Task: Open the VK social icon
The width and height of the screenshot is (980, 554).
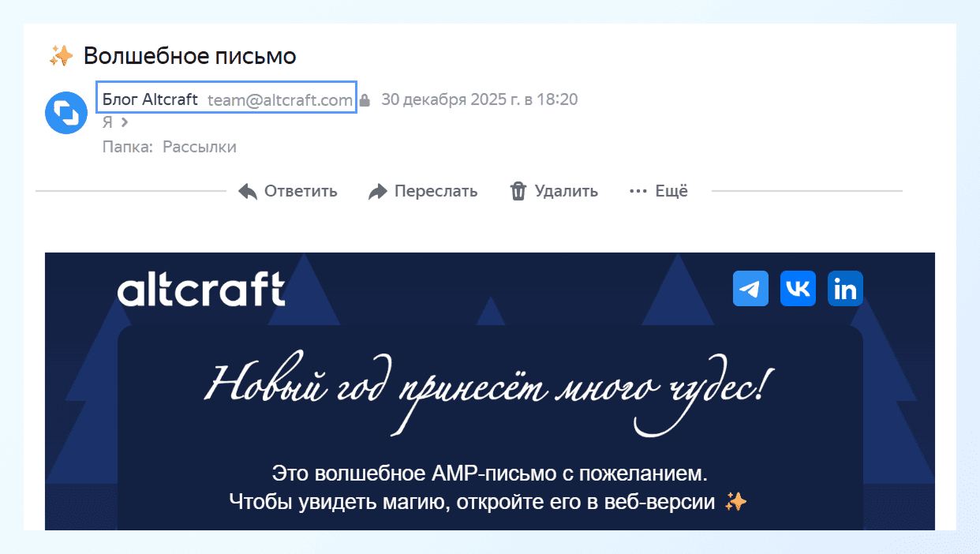Action: click(798, 289)
